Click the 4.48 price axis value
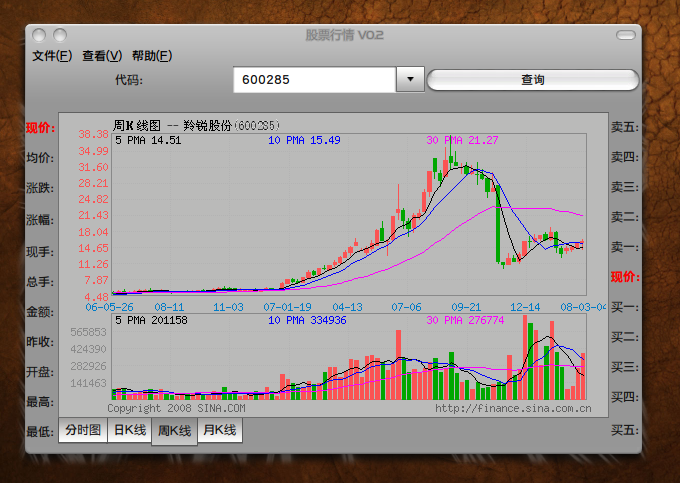The image size is (680, 483). point(96,297)
